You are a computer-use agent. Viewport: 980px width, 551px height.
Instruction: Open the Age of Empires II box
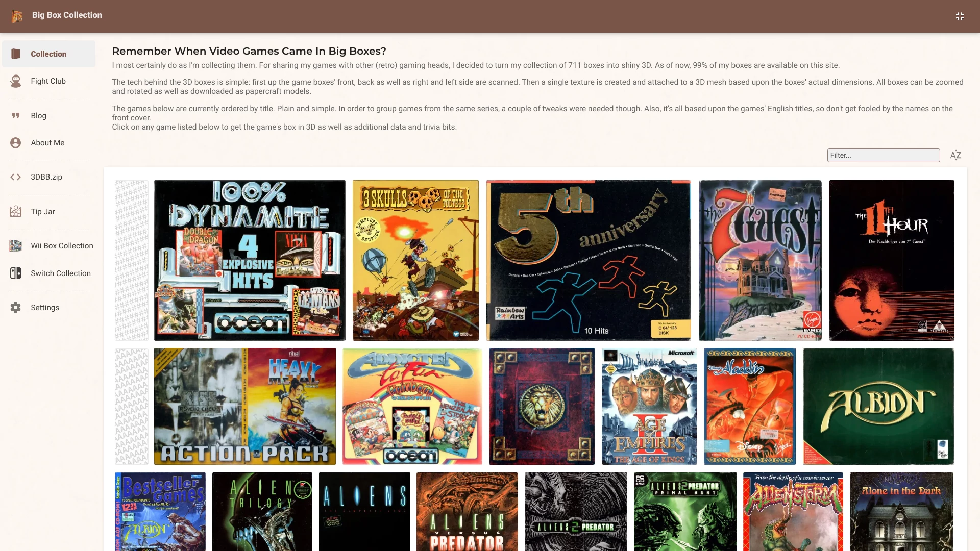point(649,406)
